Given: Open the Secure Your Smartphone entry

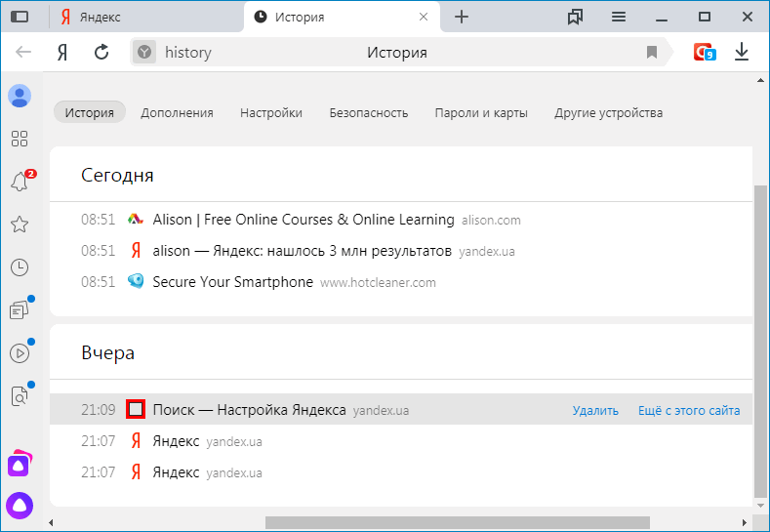Looking at the screenshot, I should (233, 282).
